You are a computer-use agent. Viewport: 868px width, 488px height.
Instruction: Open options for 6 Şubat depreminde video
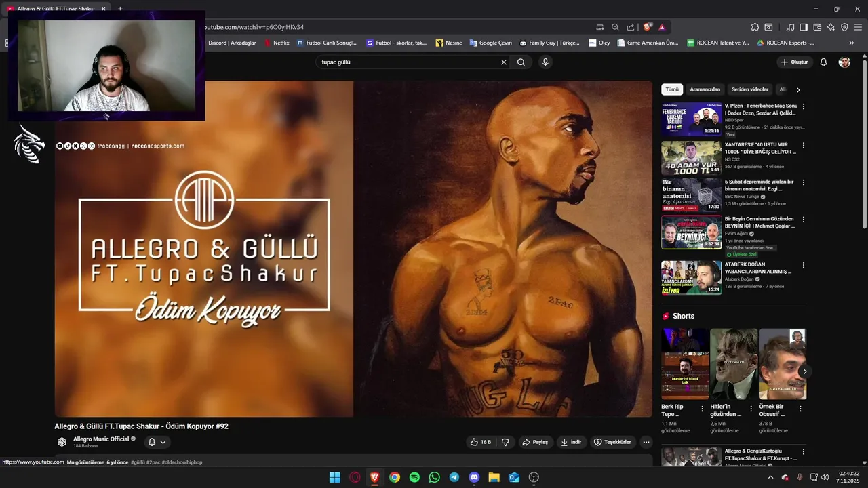click(804, 182)
